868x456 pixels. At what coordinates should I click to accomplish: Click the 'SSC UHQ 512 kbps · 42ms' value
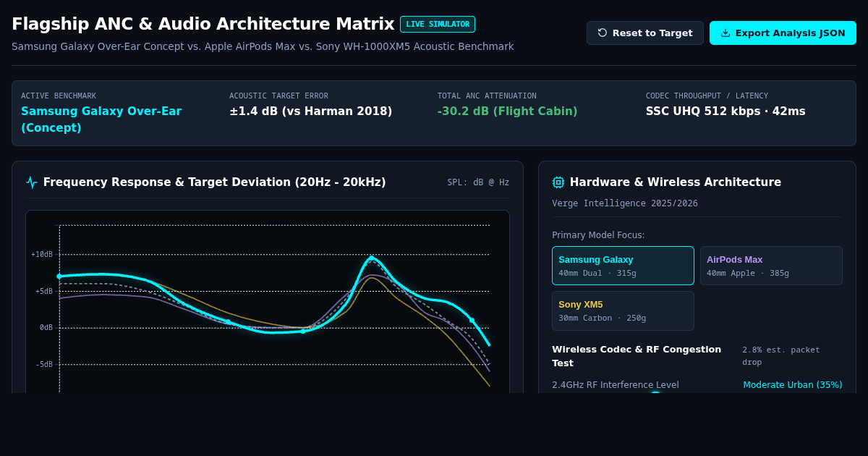tap(726, 111)
